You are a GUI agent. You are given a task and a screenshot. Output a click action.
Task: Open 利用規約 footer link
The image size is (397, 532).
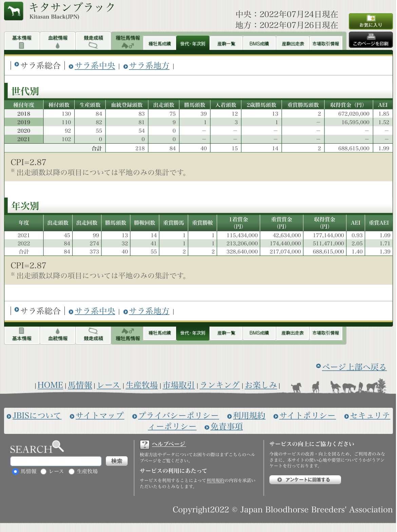[249, 416]
